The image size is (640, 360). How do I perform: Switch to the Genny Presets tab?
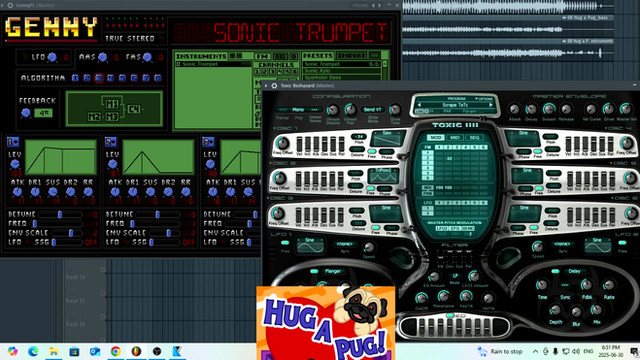pos(318,56)
